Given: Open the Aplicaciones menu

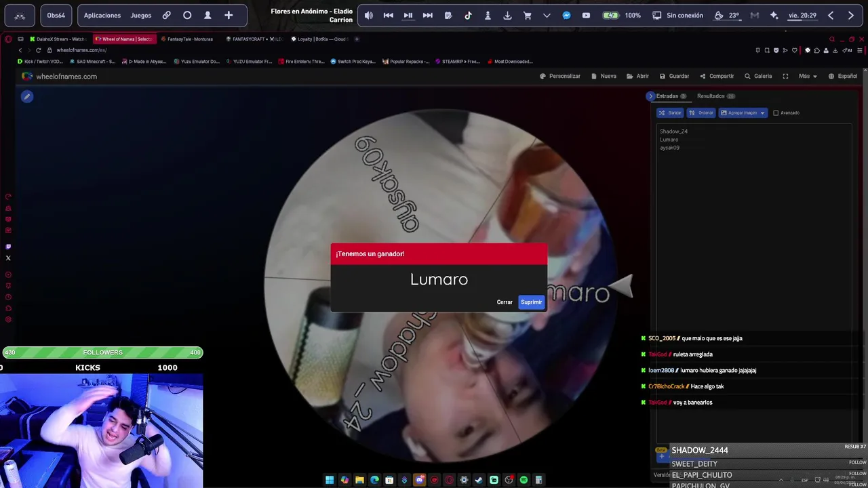Looking at the screenshot, I should pyautogui.click(x=102, y=16).
